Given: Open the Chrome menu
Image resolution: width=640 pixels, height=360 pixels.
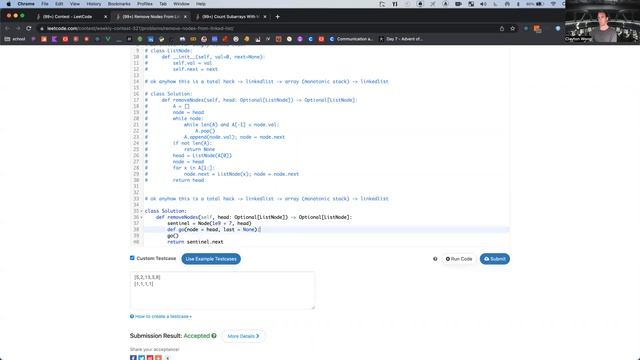Looking at the screenshot, I should coord(26,4).
